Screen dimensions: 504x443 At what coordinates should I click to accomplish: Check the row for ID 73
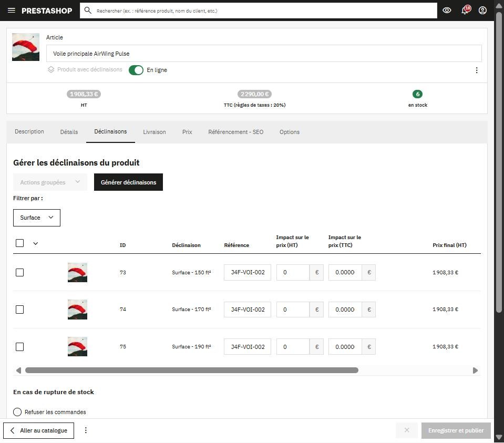click(x=19, y=272)
